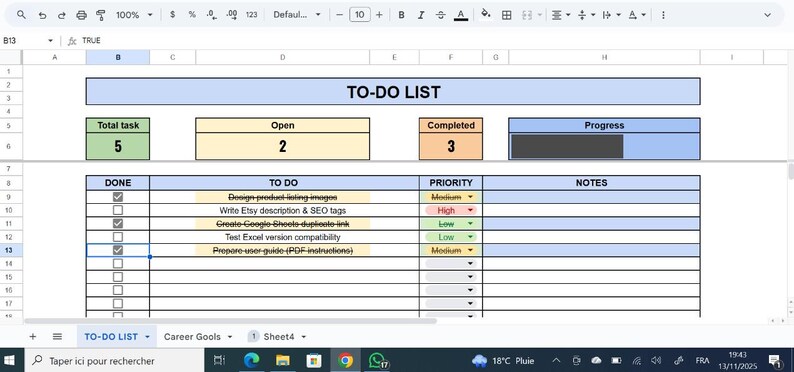Open Microsoft Edge from taskbar
Viewport: 794px width, 372px height.
(x=251, y=360)
